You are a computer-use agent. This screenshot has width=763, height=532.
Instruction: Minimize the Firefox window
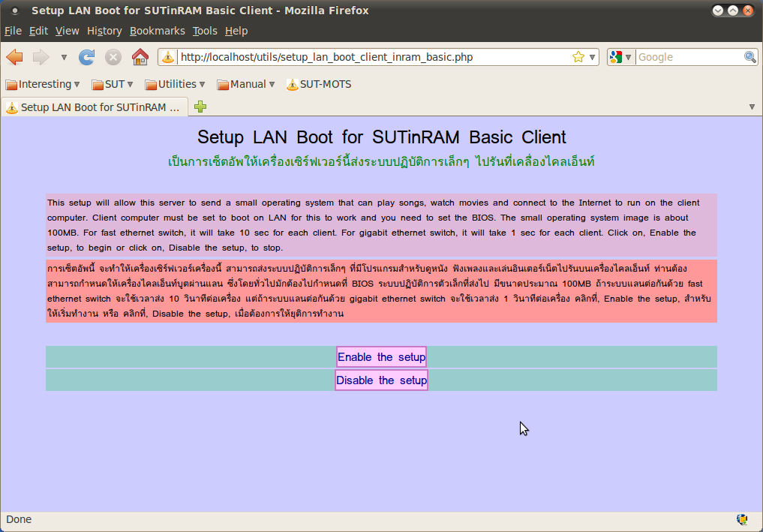click(718, 11)
